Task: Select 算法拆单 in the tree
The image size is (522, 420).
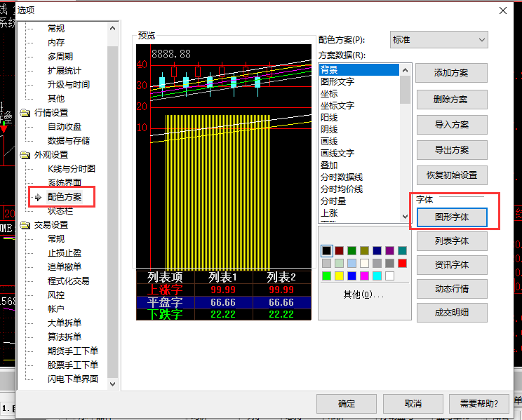Action: (65, 337)
